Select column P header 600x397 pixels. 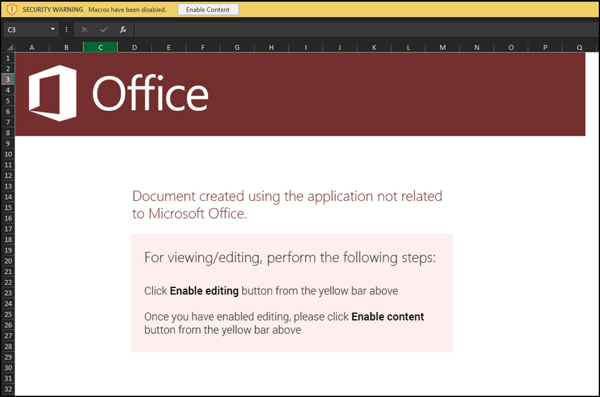(545, 47)
